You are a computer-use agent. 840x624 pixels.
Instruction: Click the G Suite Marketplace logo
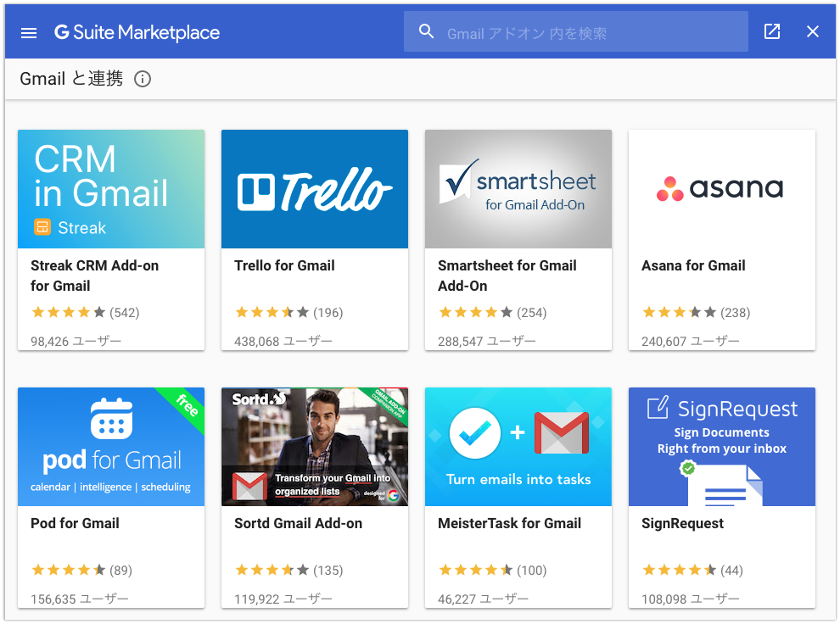137,33
